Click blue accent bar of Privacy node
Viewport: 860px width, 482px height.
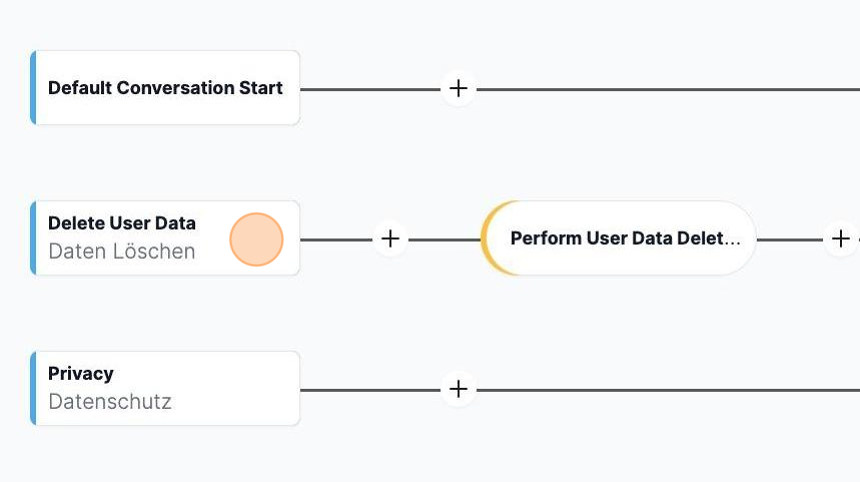click(x=33, y=389)
